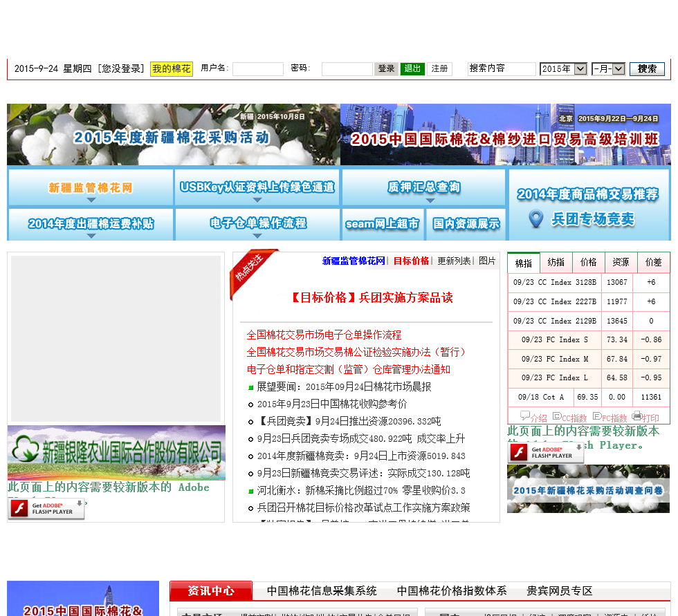Image resolution: width=678 pixels, height=616 pixels.
Task: Click the 密码 password field
Action: point(347,68)
